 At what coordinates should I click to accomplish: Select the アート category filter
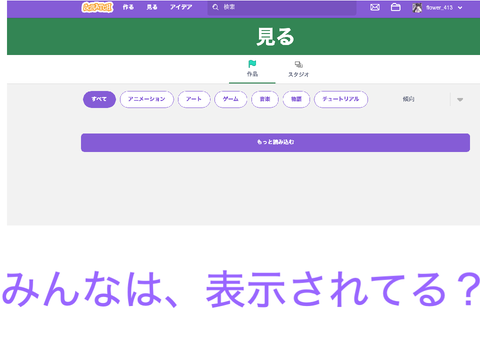(x=194, y=99)
